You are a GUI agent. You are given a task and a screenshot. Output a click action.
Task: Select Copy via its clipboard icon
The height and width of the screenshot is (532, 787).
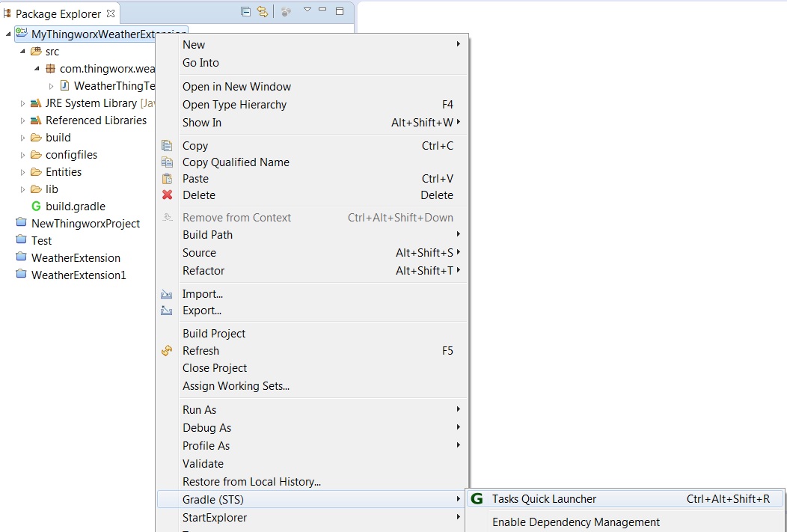(x=168, y=145)
